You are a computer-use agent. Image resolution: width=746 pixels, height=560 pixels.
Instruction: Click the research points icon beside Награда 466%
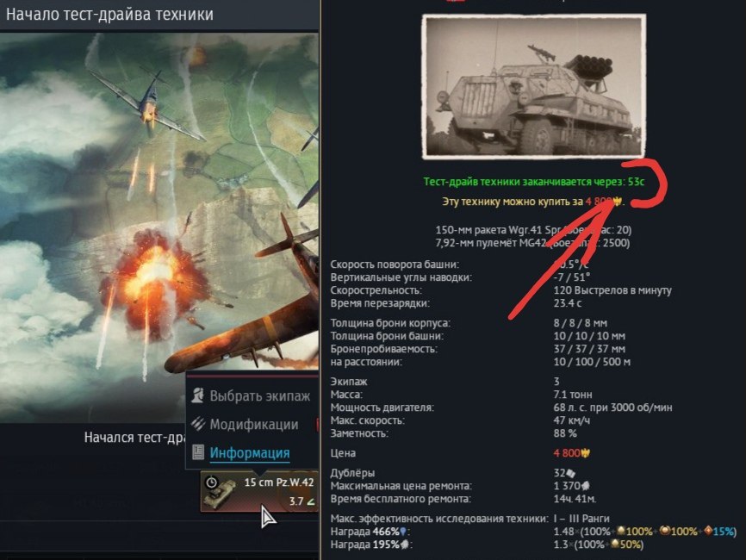pyautogui.click(x=403, y=532)
